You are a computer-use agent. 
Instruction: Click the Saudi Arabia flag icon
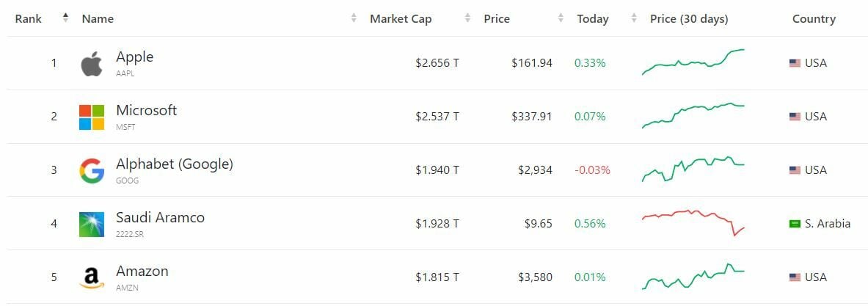795,224
